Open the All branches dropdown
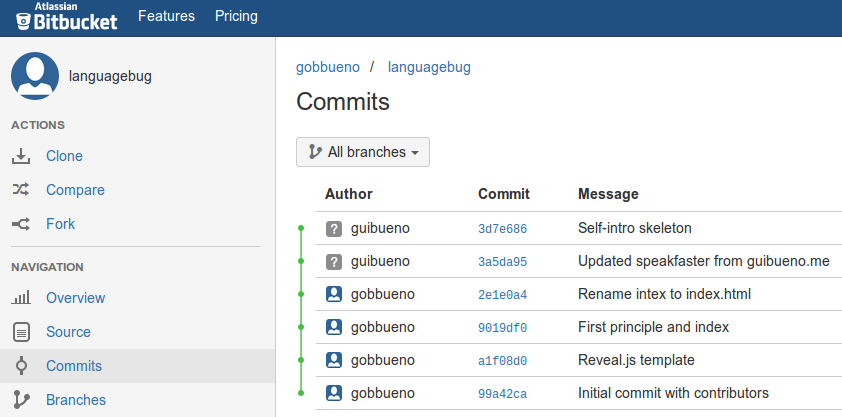 [x=363, y=152]
